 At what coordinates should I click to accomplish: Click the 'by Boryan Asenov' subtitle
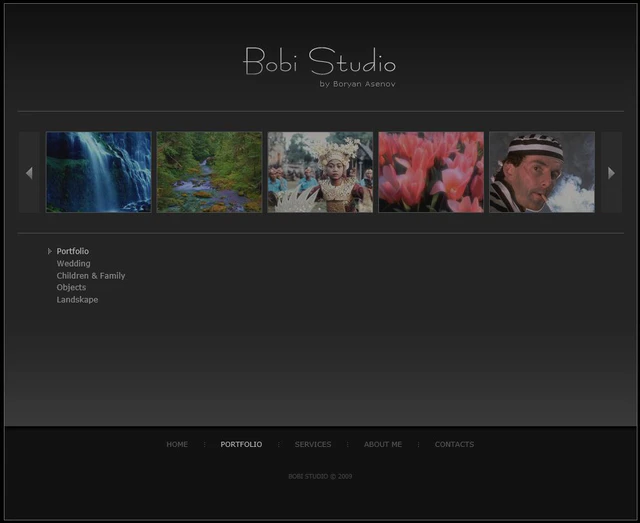(358, 84)
